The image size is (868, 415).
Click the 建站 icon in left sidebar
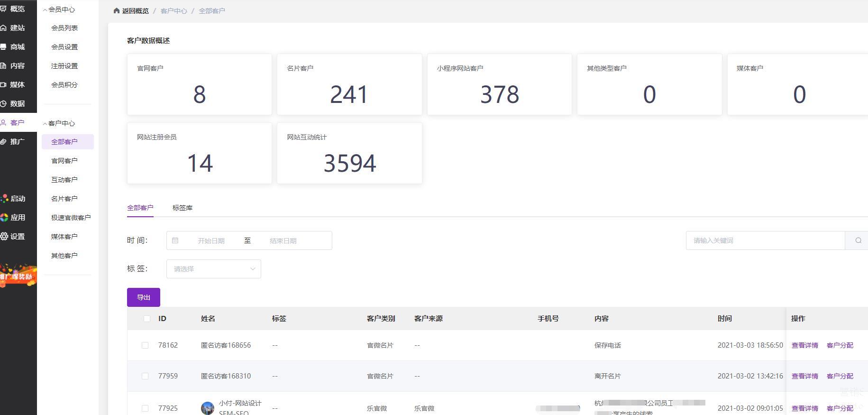point(3,28)
